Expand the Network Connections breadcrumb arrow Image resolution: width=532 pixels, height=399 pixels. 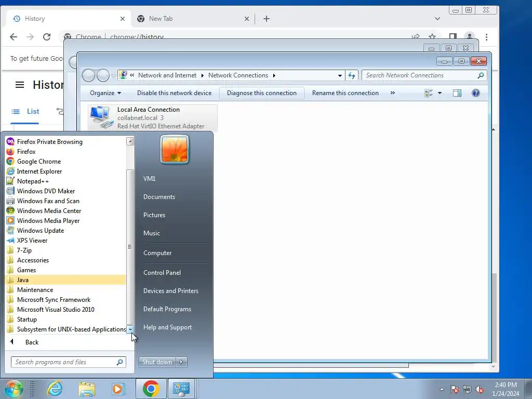[274, 75]
